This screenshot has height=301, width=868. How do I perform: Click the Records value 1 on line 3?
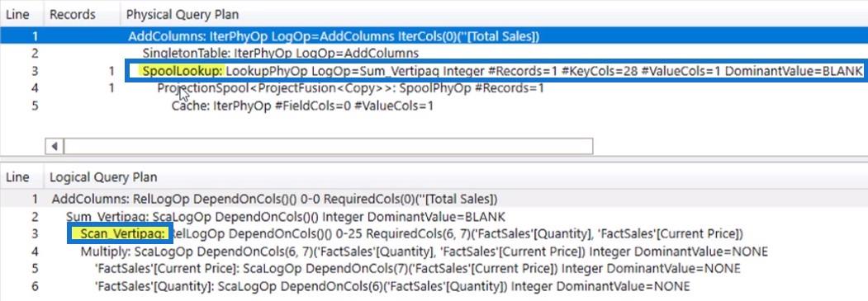(111, 71)
